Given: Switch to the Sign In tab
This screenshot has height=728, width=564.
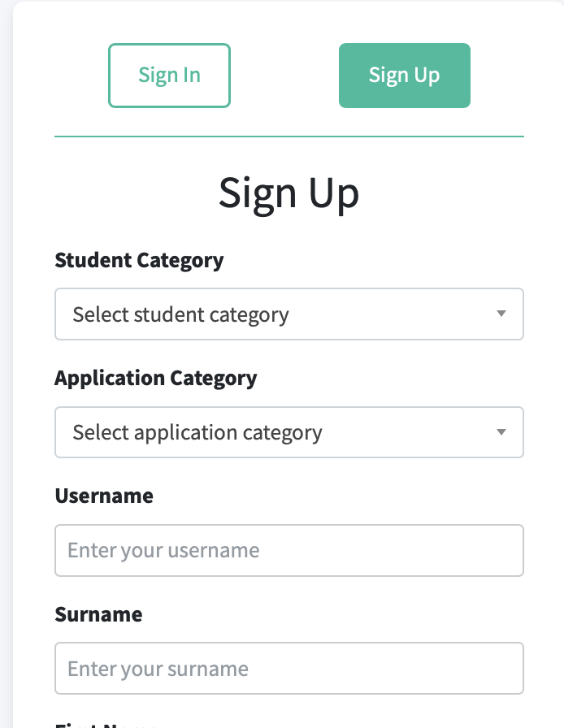Looking at the screenshot, I should coord(169,75).
